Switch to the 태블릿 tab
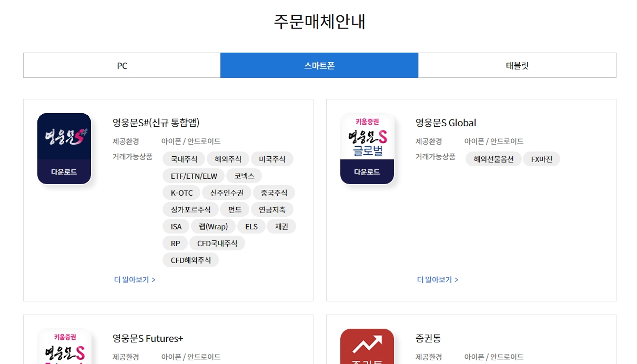 (517, 65)
